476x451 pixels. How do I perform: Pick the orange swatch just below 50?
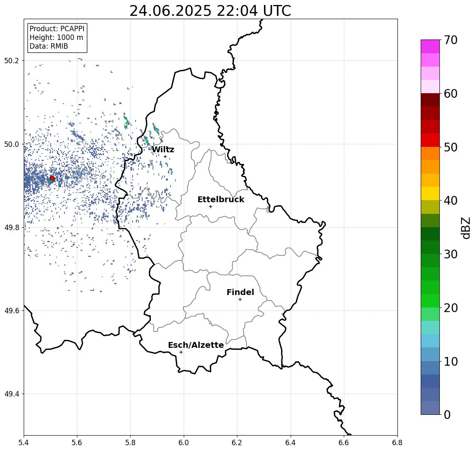point(430,154)
